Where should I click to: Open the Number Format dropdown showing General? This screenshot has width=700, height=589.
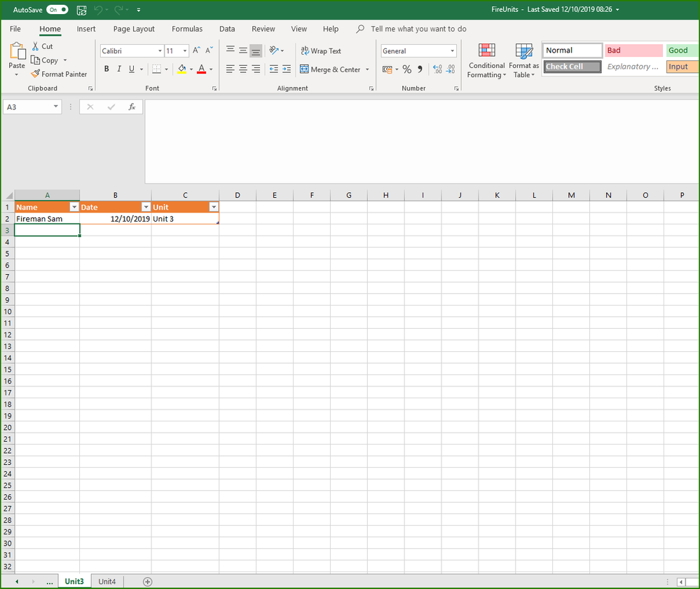[418, 50]
